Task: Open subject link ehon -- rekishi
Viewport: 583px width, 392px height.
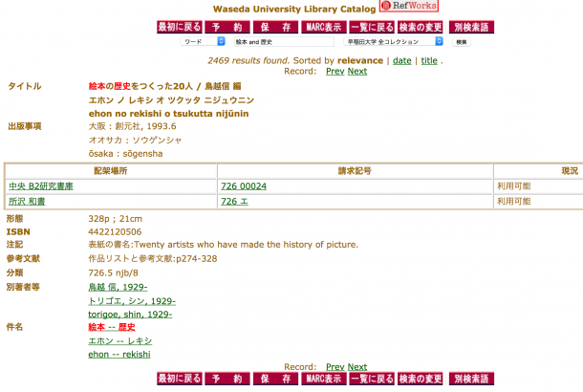Action: 119,355
